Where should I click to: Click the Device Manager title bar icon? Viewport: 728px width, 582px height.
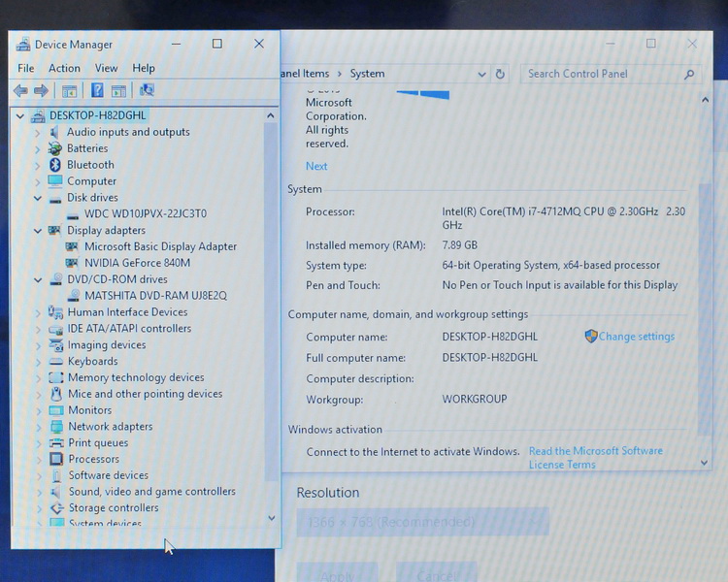tap(22, 45)
